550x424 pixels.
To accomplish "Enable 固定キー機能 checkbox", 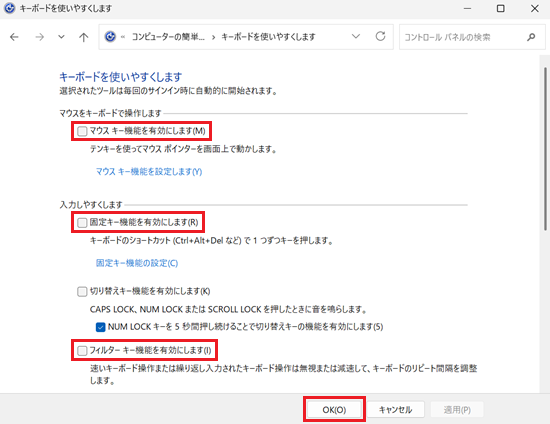I will [82, 223].
